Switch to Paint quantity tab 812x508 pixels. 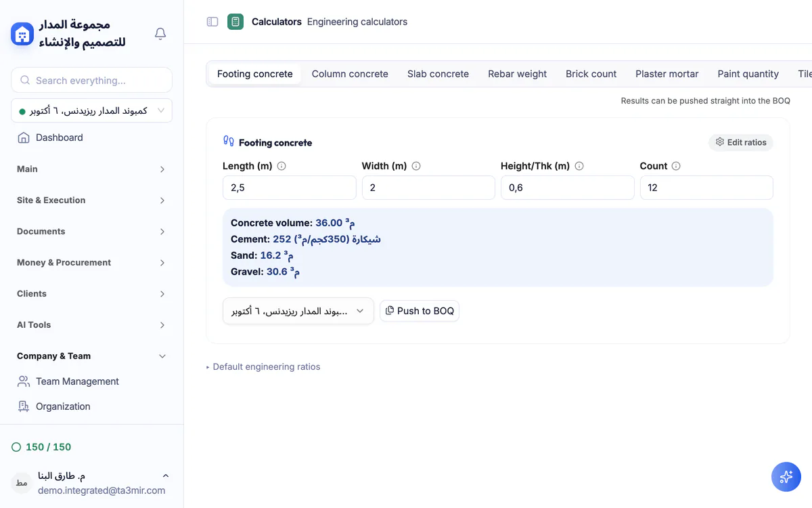748,74
